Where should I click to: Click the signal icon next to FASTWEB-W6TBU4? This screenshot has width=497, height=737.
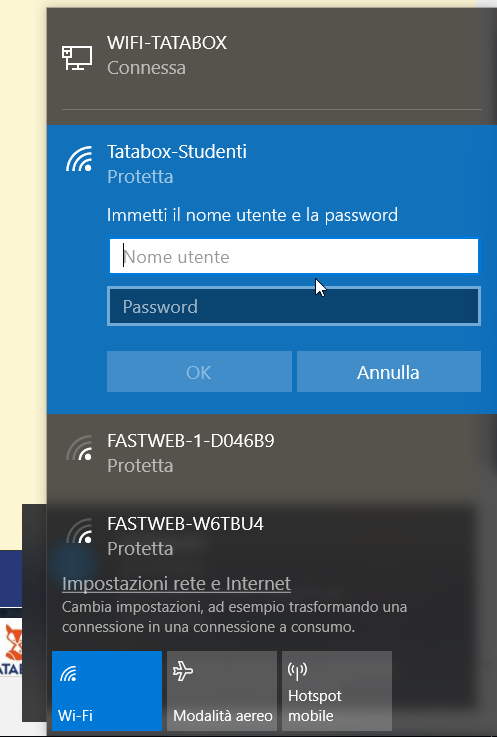point(79,531)
